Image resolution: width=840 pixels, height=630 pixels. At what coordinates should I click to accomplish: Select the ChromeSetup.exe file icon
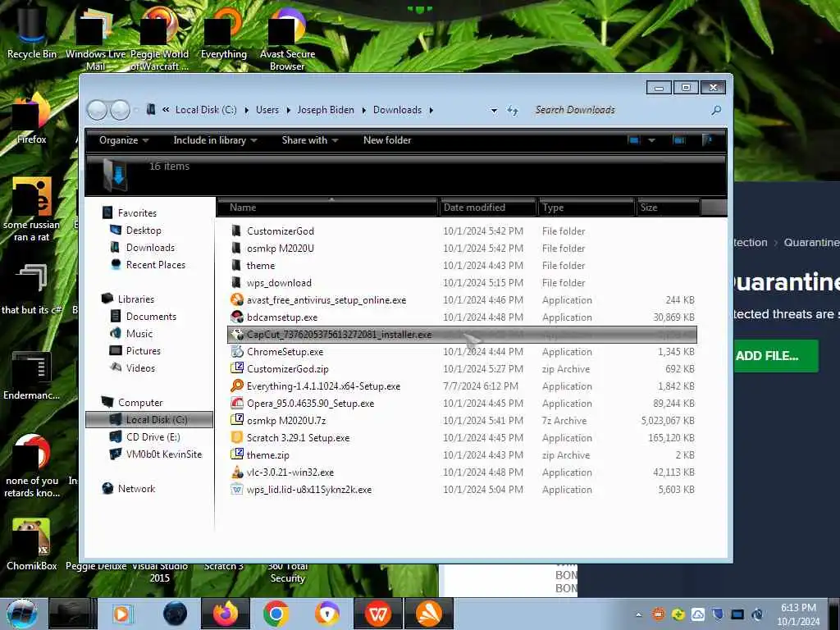[237, 351]
